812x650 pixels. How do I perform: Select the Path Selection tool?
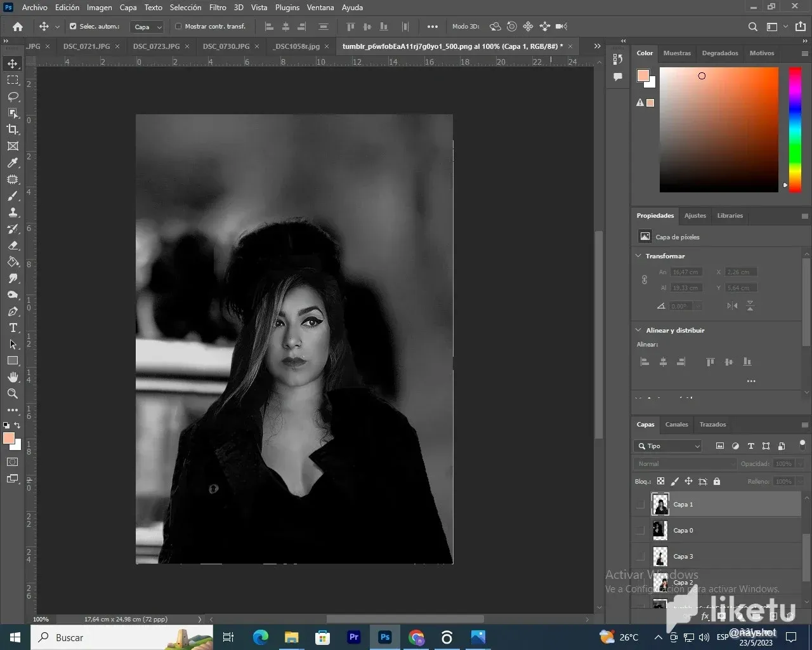pos(13,345)
